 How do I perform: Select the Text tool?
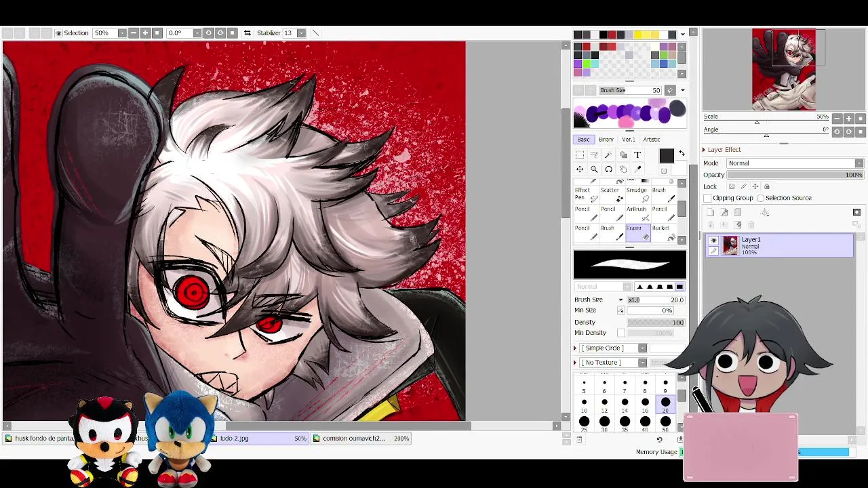coord(637,155)
